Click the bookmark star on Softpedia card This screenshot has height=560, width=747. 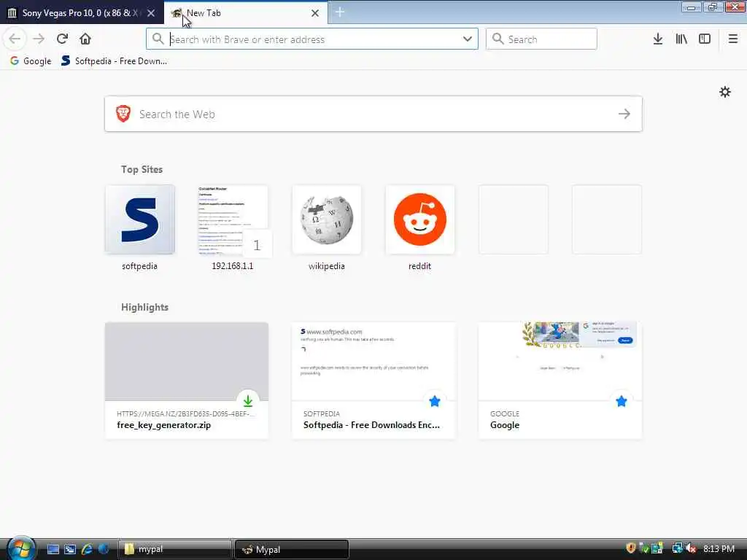click(x=435, y=401)
